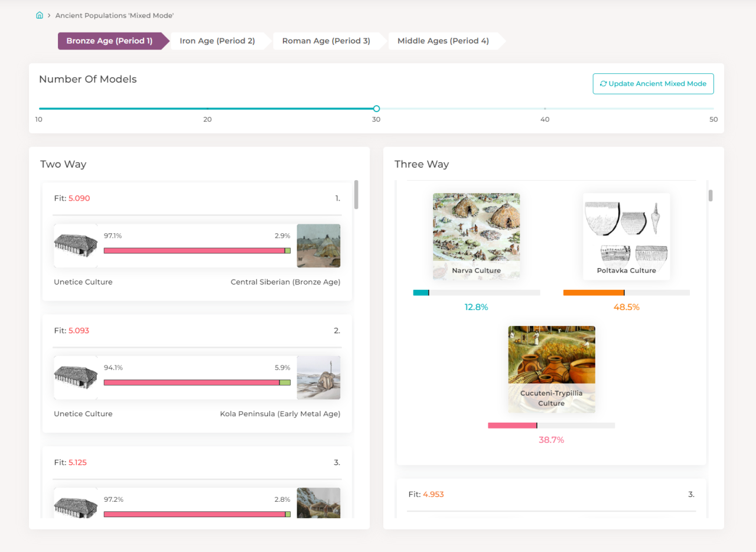The height and width of the screenshot is (552, 756).
Task: Switch to Roman Age (Period 3) tab
Action: [326, 41]
